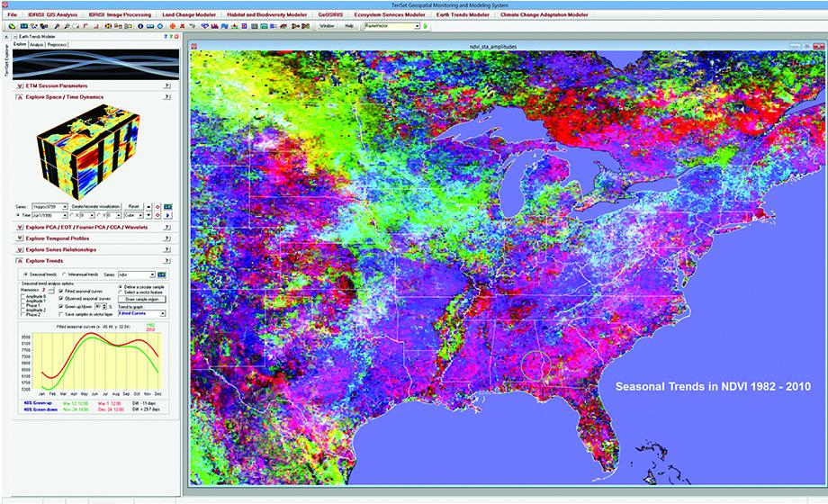Uncheck the Fitted seasonal curves checkbox
The width and height of the screenshot is (828, 504).
62,292
